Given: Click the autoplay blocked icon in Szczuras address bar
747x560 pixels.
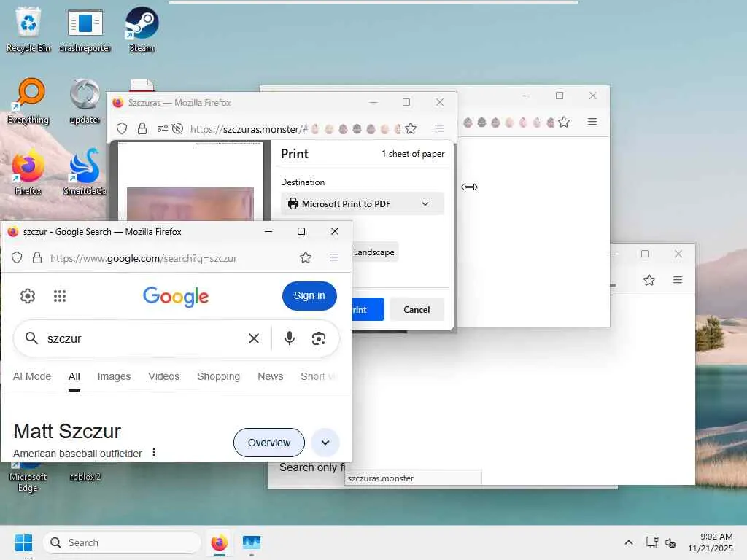Looking at the screenshot, I should point(178,128).
